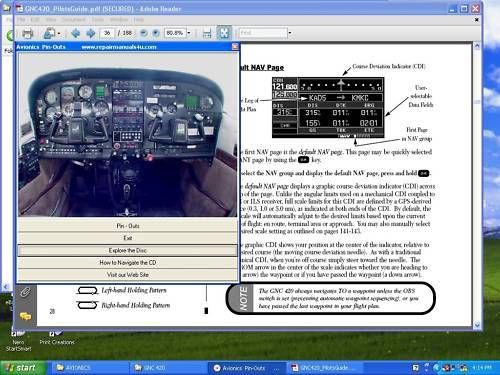Go to next page with right arrow
The height and width of the screenshot is (375, 500).
pos(91,33)
